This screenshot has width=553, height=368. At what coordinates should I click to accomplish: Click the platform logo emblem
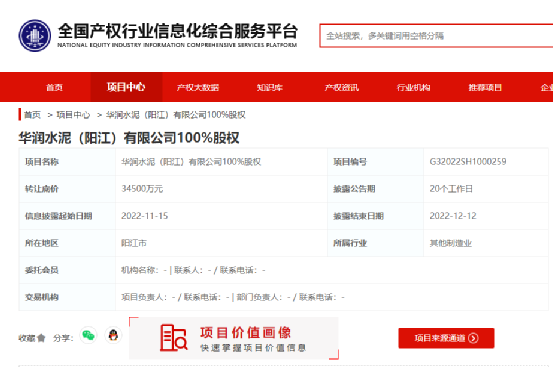(35, 36)
